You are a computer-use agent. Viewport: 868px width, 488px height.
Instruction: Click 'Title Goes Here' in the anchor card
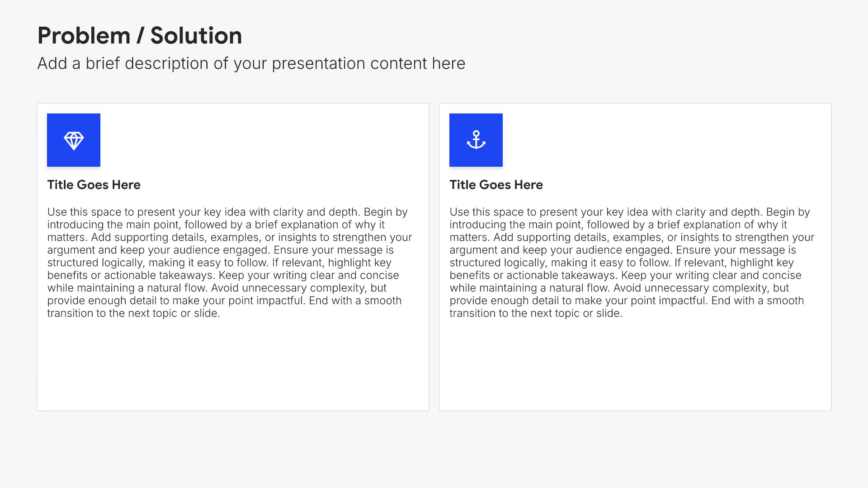pos(496,185)
